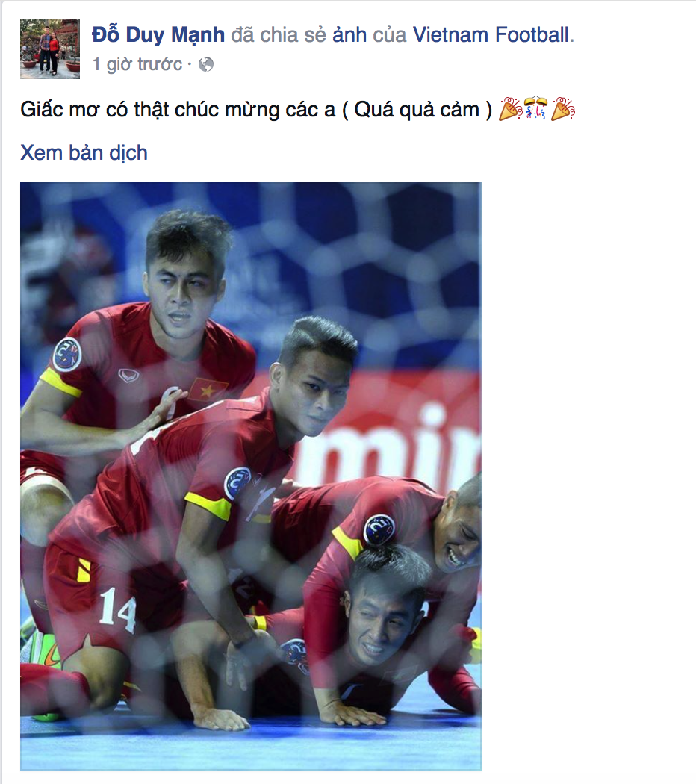Screen dimensions: 696x784
Task: Click the first party popper emoji
Action: (x=511, y=109)
